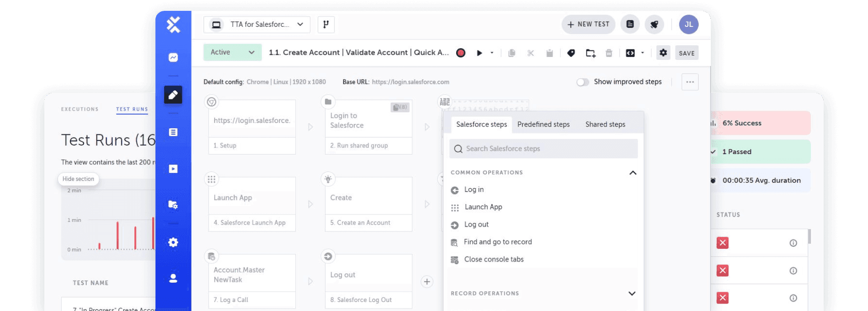Toggle Show improved steps switch
Viewport: 868px width, 311px height.
point(583,82)
